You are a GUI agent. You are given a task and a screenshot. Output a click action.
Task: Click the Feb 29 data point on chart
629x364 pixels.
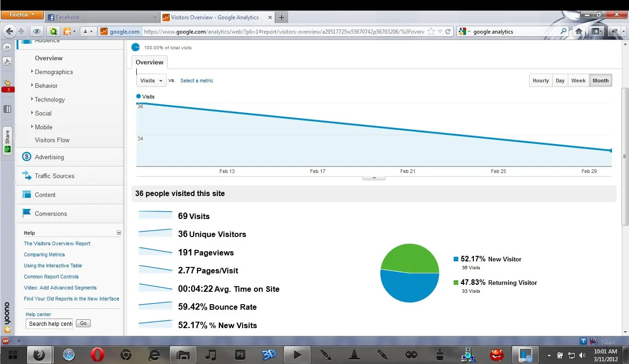611,150
